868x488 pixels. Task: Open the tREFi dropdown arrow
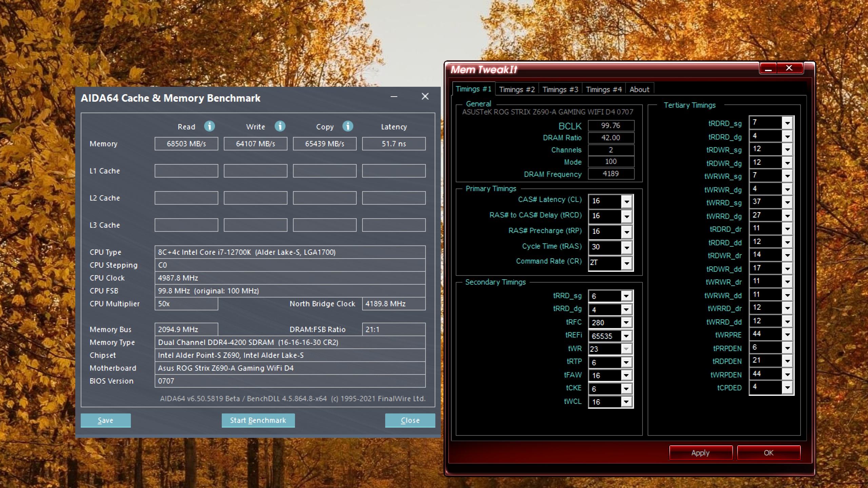[626, 336]
